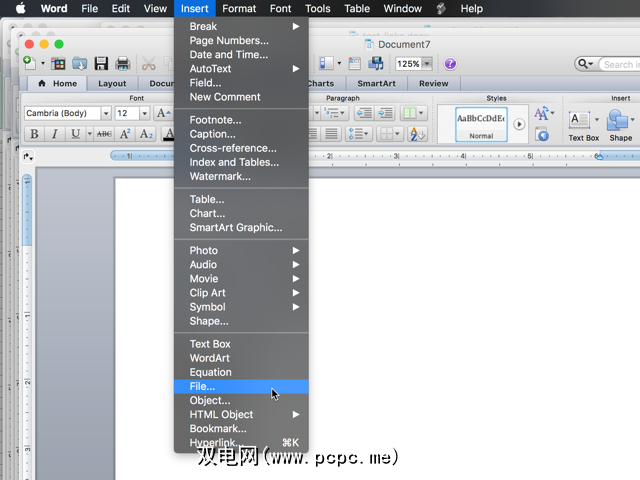The image size is (640, 480).
Task: Choose Bookmark... menu item
Action: pyautogui.click(x=241, y=429)
